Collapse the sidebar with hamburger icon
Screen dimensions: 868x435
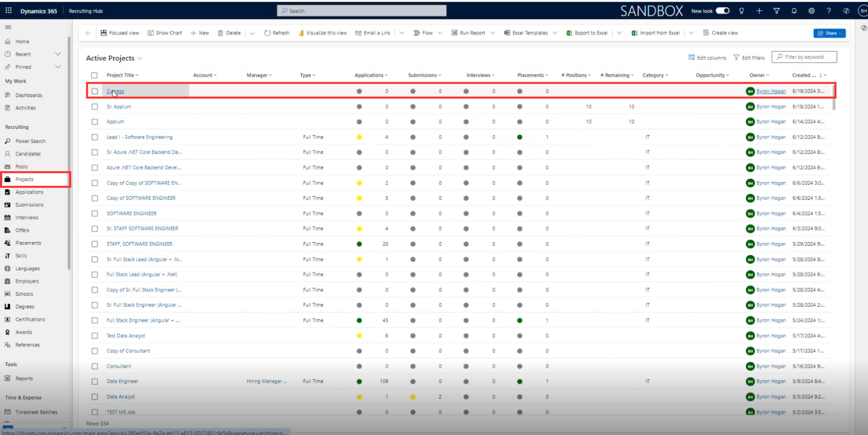pos(8,27)
